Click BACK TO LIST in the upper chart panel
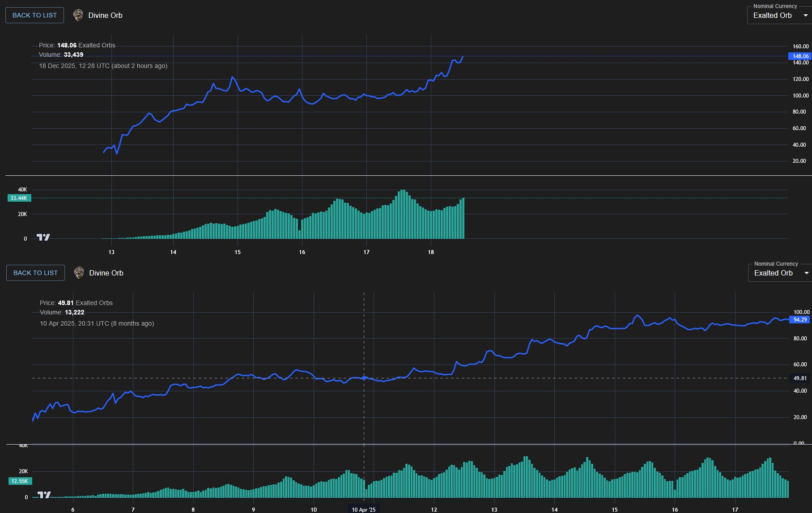Viewport: 812px width, 513px height. (x=34, y=15)
